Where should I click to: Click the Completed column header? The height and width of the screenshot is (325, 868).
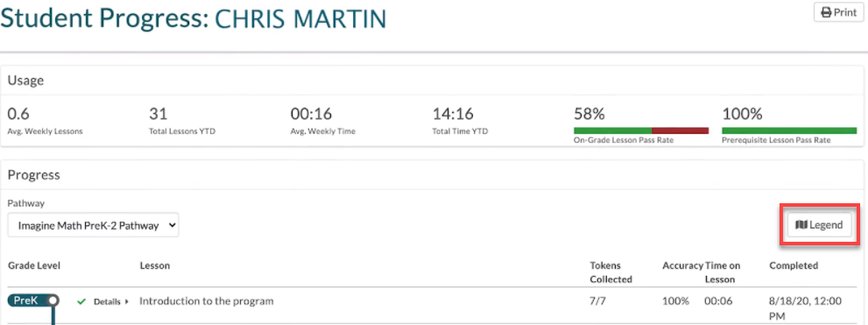coord(794,265)
